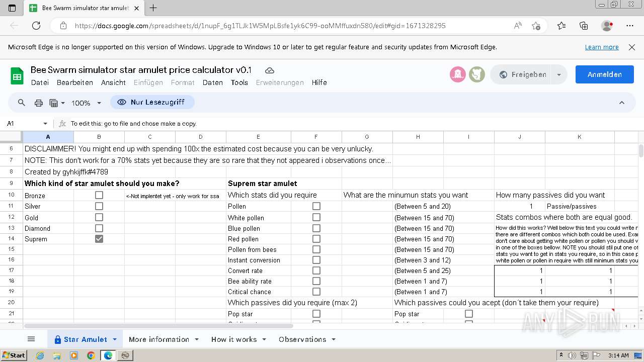Tick the Pop star required passive checkbox
This screenshot has width=644, height=362.
[316, 314]
